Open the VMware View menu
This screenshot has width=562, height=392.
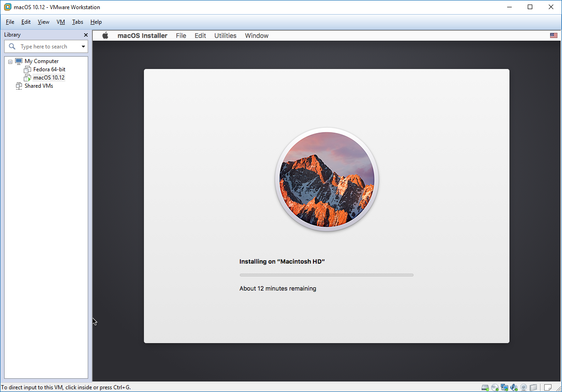pos(43,22)
